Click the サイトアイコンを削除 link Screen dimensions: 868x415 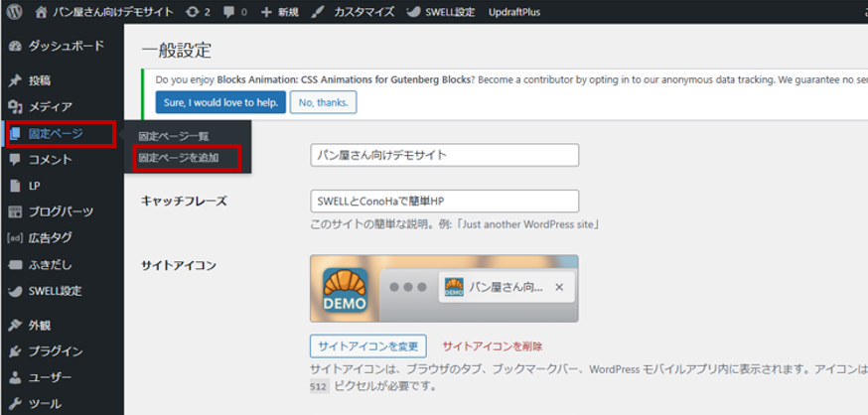[492, 346]
